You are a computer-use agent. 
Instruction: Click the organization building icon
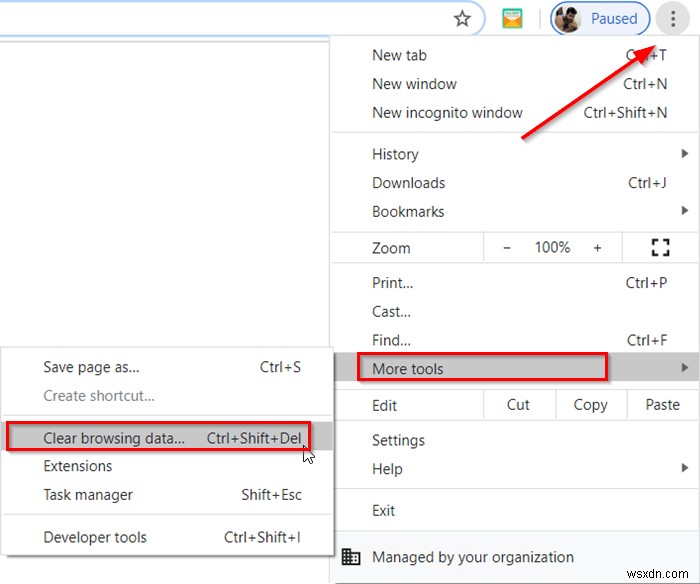tap(351, 557)
